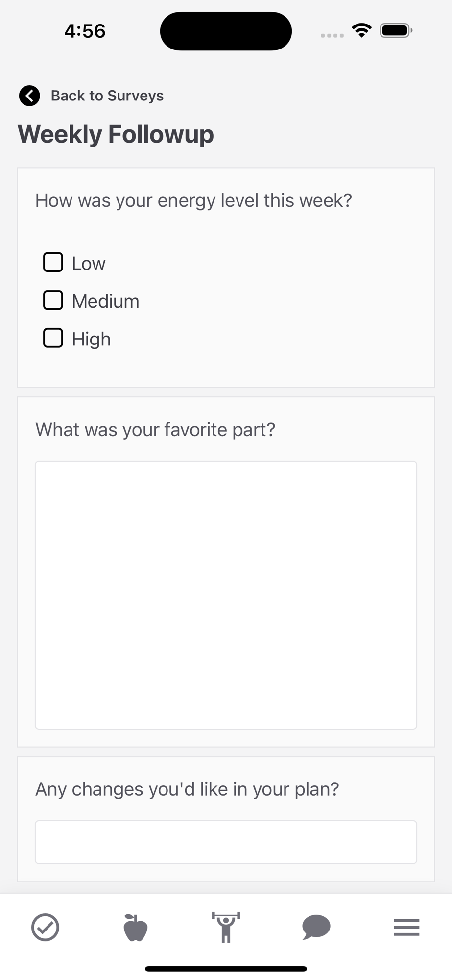Tap the back arrow circle icon
The height and width of the screenshot is (980, 452).
pos(29,96)
